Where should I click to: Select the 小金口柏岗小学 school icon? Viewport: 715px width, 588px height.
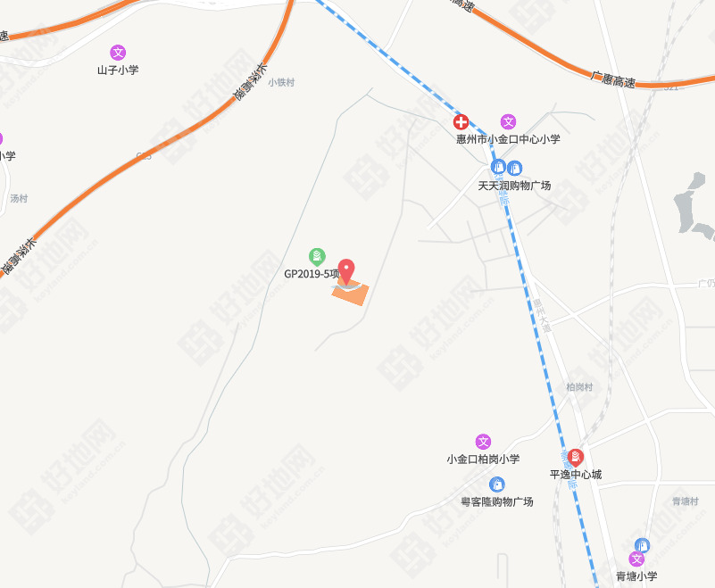[x=483, y=442]
